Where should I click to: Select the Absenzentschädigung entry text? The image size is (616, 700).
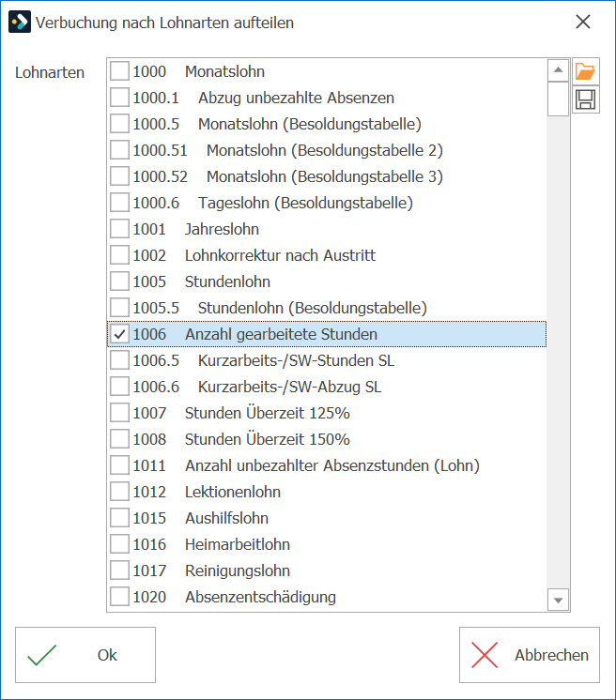260,597
